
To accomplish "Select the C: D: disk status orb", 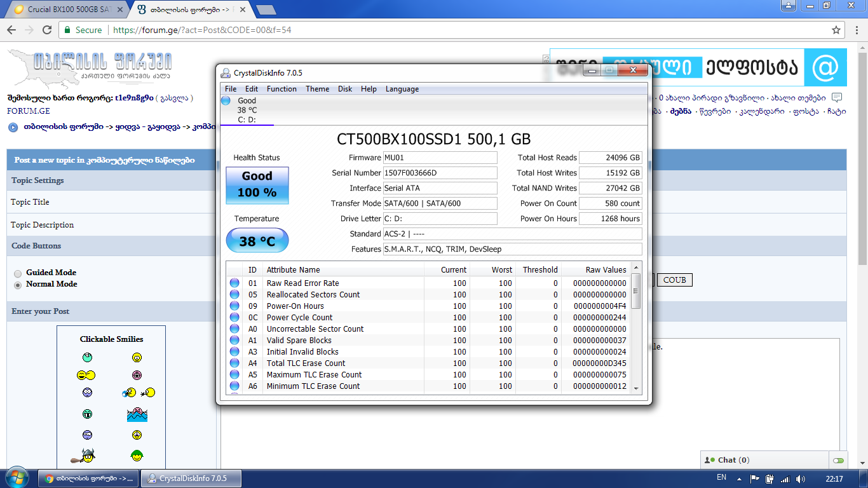I will click(x=226, y=101).
